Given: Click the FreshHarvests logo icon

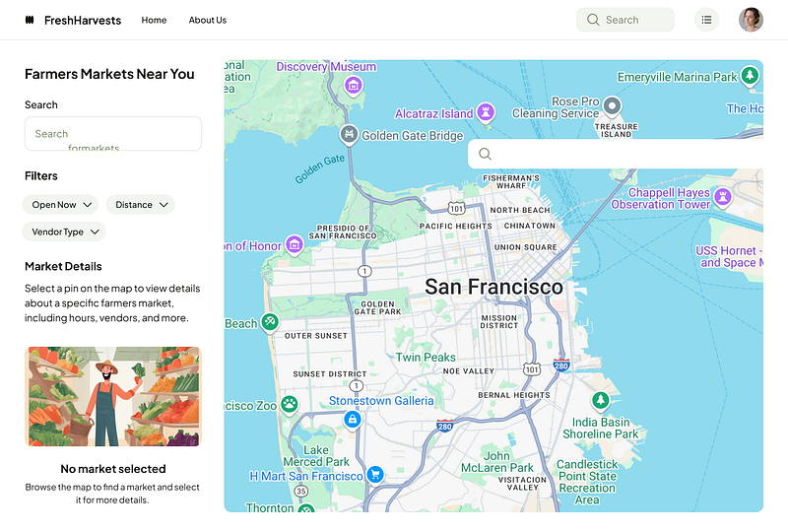Looking at the screenshot, I should click(30, 20).
